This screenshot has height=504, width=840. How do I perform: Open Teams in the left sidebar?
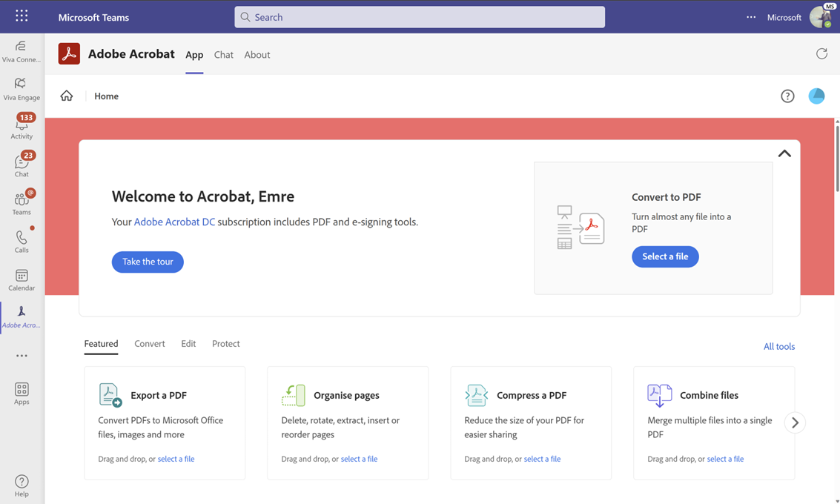click(22, 202)
